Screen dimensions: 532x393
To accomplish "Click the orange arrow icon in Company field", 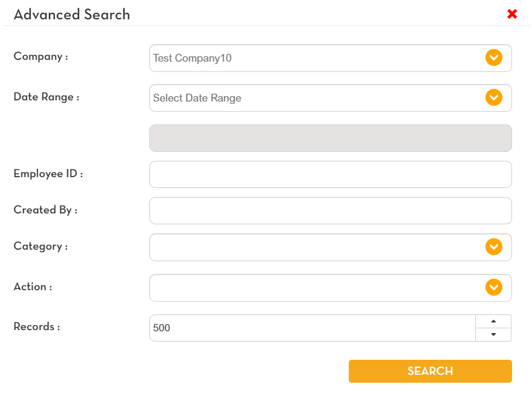I will (494, 58).
